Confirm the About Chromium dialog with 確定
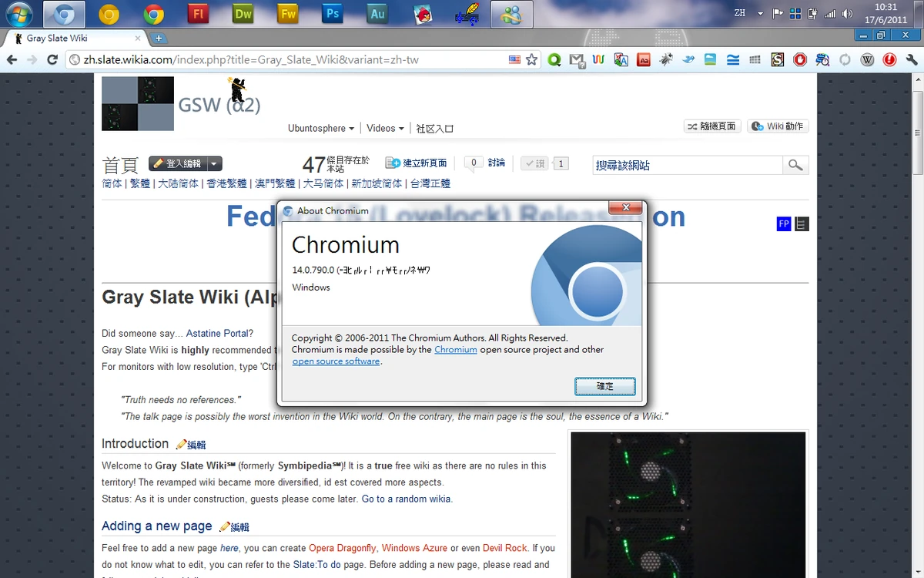 pos(604,386)
